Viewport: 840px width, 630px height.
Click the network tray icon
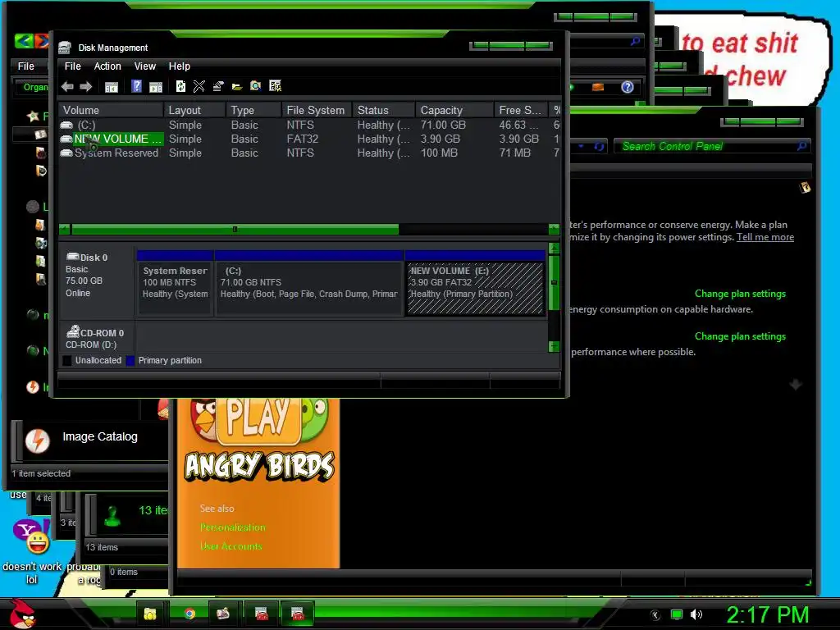pos(677,614)
